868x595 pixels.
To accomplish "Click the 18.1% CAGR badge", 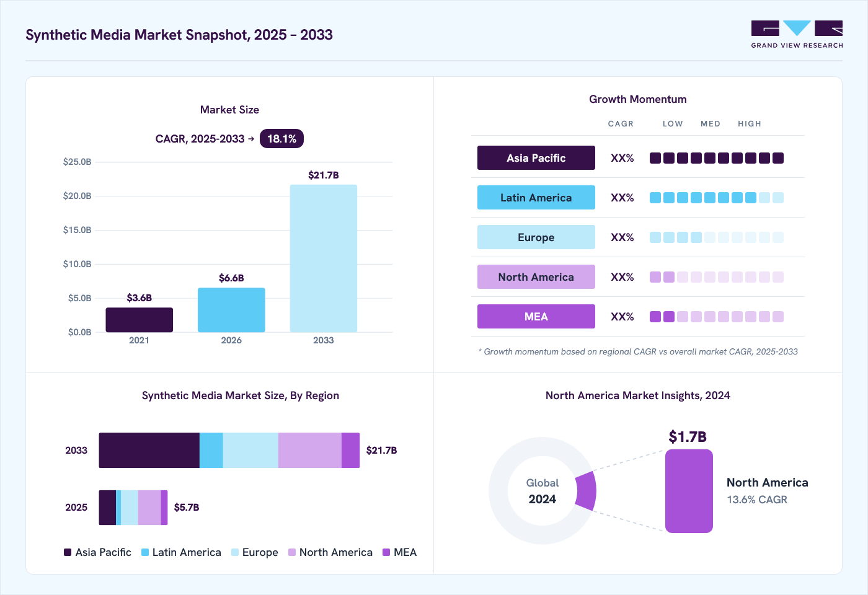I will click(x=281, y=139).
